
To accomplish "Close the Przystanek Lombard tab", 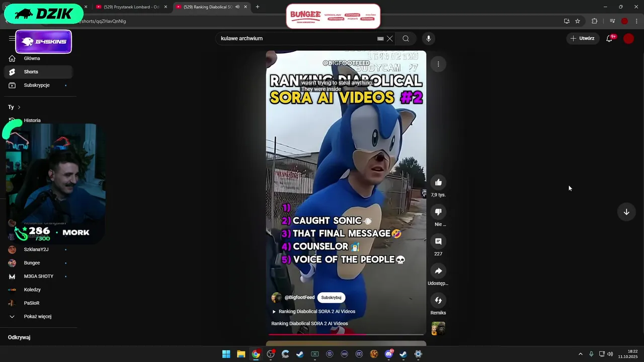I will pyautogui.click(x=166, y=7).
